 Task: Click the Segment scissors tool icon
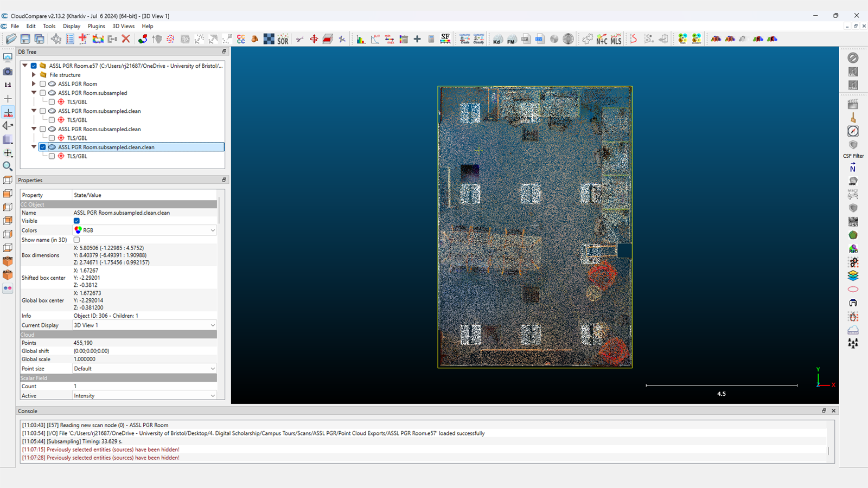click(299, 39)
